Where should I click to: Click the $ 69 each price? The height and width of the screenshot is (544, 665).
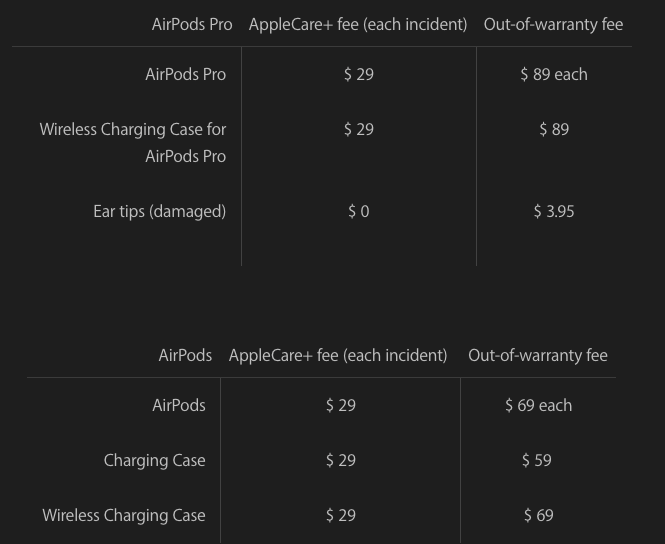[x=538, y=405]
